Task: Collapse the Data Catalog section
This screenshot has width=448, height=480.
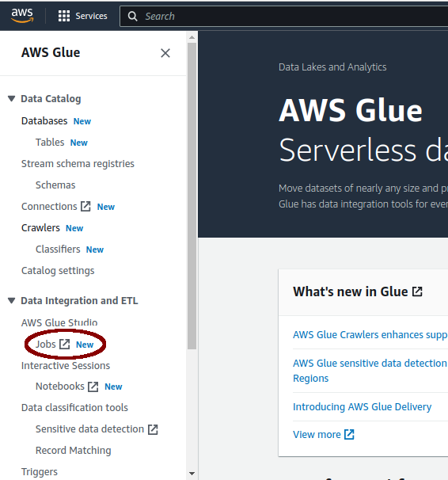Action: pyautogui.click(x=12, y=98)
